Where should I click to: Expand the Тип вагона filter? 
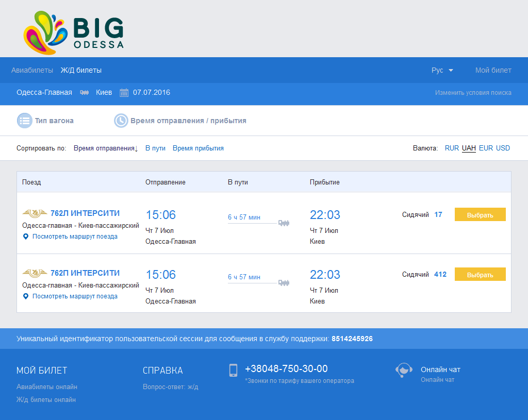tap(54, 121)
